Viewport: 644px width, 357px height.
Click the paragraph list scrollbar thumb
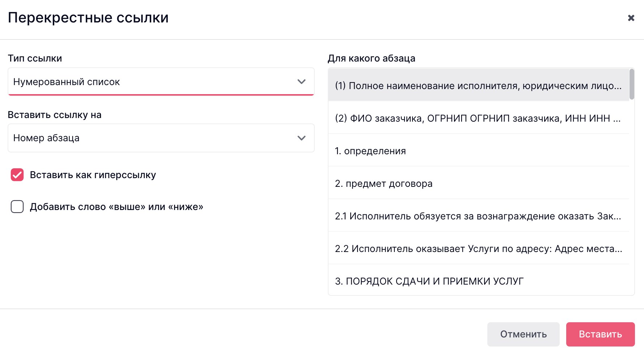pyautogui.click(x=632, y=84)
